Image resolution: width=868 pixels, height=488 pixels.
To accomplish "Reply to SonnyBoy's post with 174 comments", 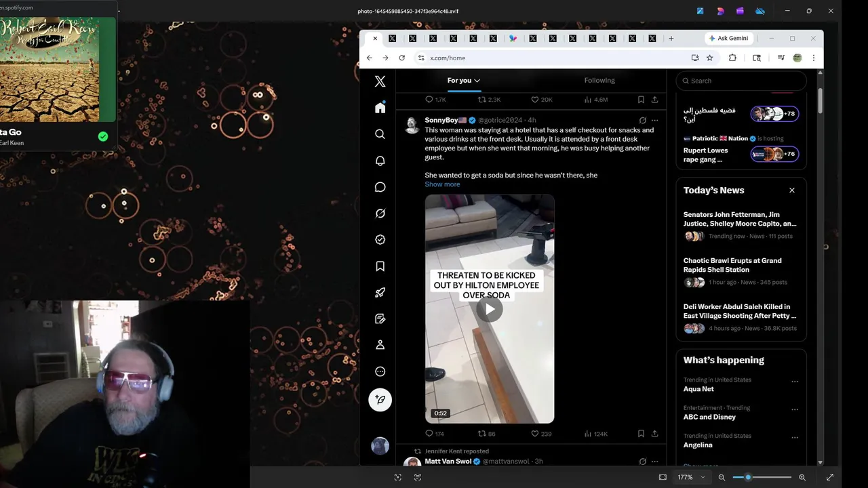I will tap(434, 434).
